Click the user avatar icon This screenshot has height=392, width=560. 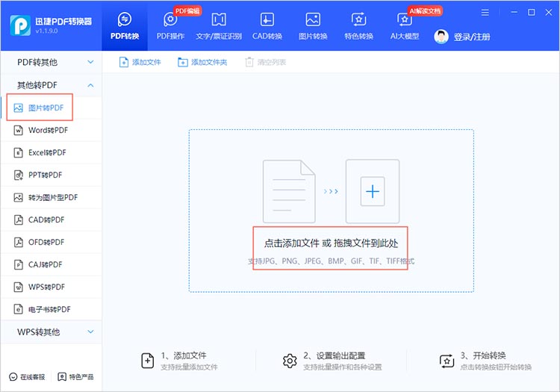(441, 37)
